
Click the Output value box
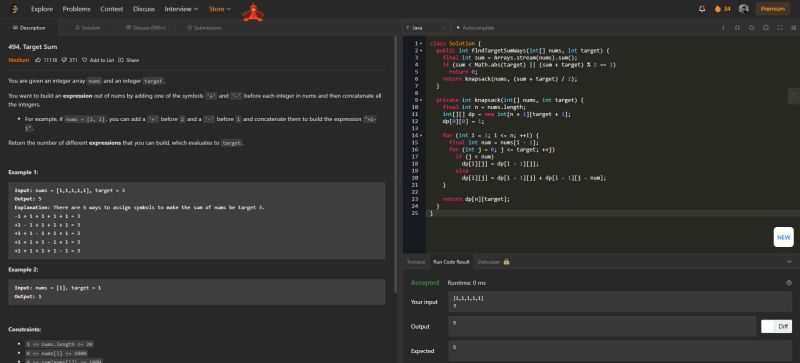tap(602, 327)
